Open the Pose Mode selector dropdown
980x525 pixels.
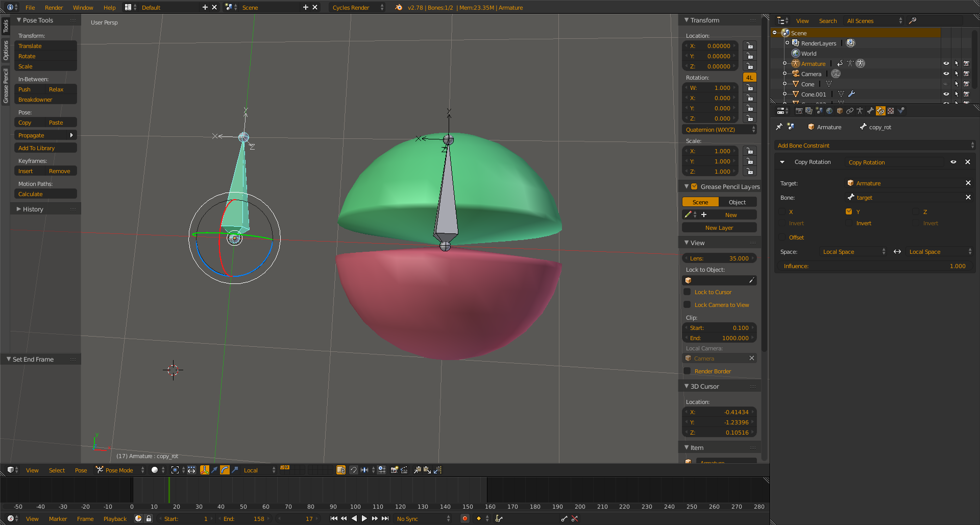point(120,470)
